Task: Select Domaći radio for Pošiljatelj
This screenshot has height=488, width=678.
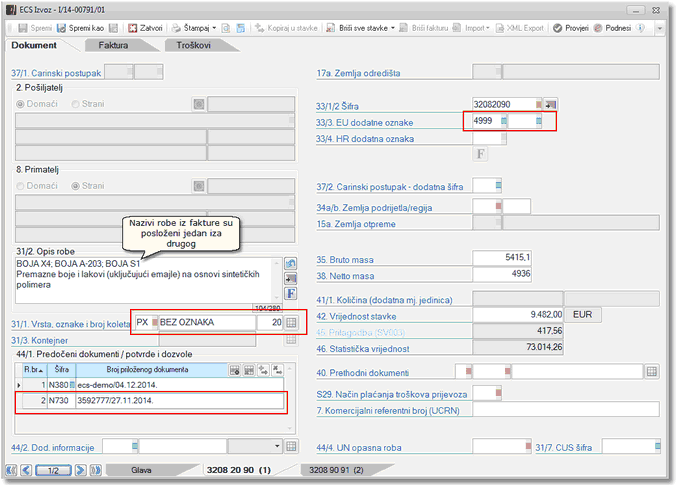Action: (x=20, y=104)
